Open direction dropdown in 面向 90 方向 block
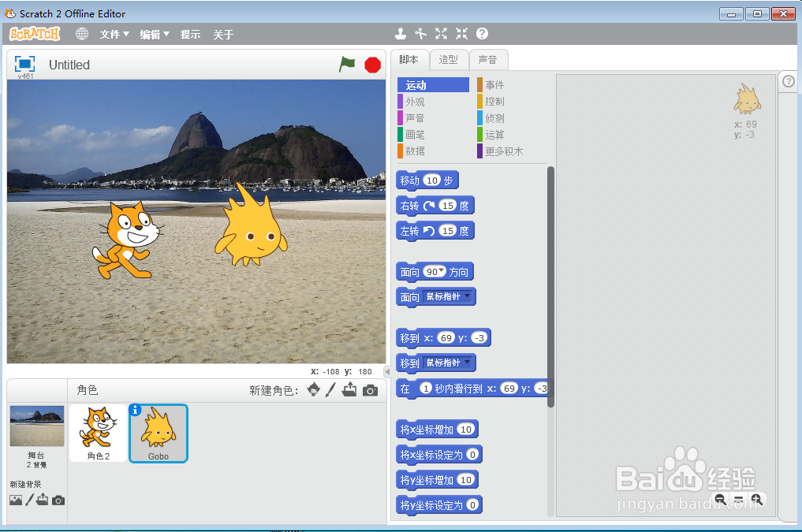802x532 pixels. coord(442,271)
